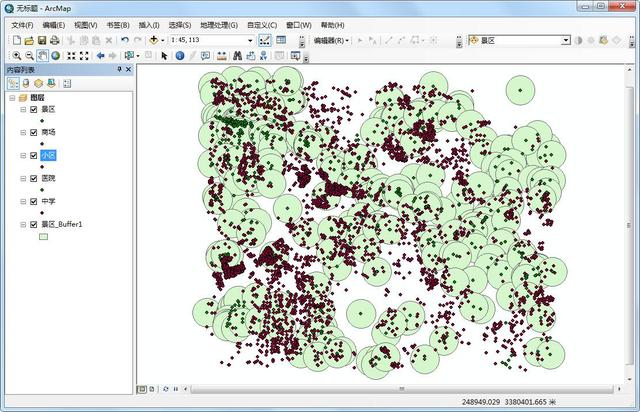This screenshot has width=640, height=412.
Task: Open the 编辑器(R) dropdown button
Action: (x=331, y=40)
